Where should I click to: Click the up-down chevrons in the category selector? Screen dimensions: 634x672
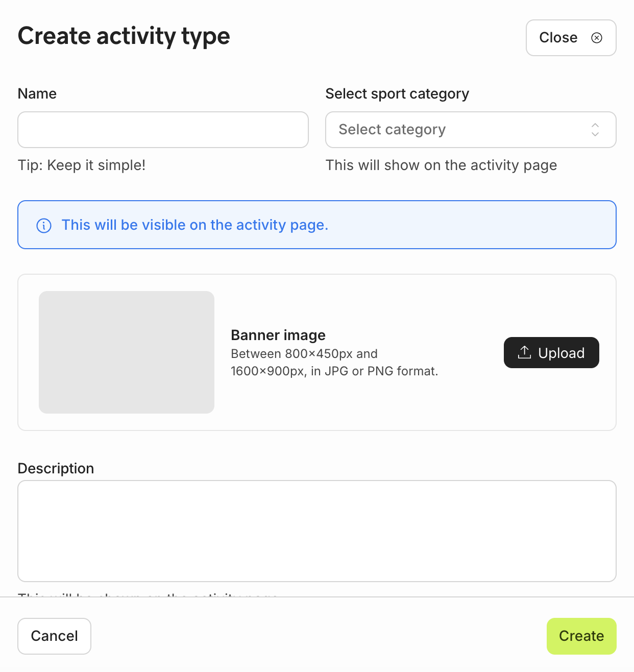pyautogui.click(x=595, y=130)
